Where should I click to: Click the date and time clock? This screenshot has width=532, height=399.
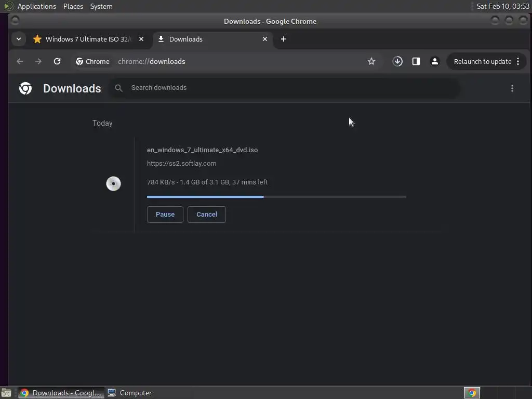coord(503,6)
